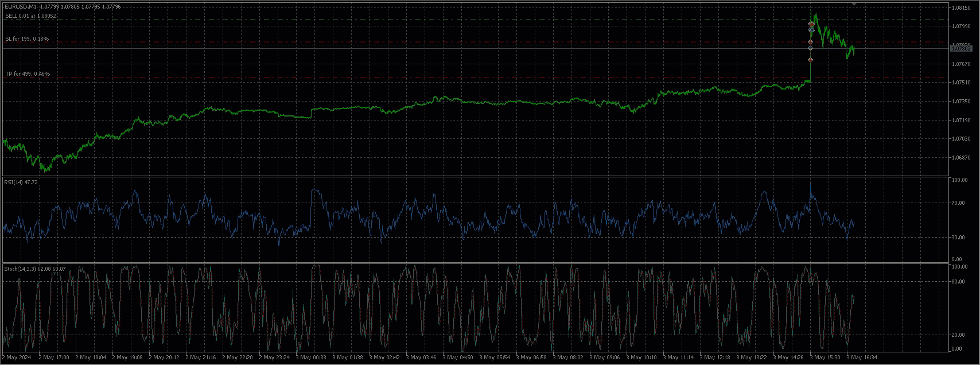The image size is (980, 365).
Task: Click the 1.07670 price scale value
Action: [960, 64]
